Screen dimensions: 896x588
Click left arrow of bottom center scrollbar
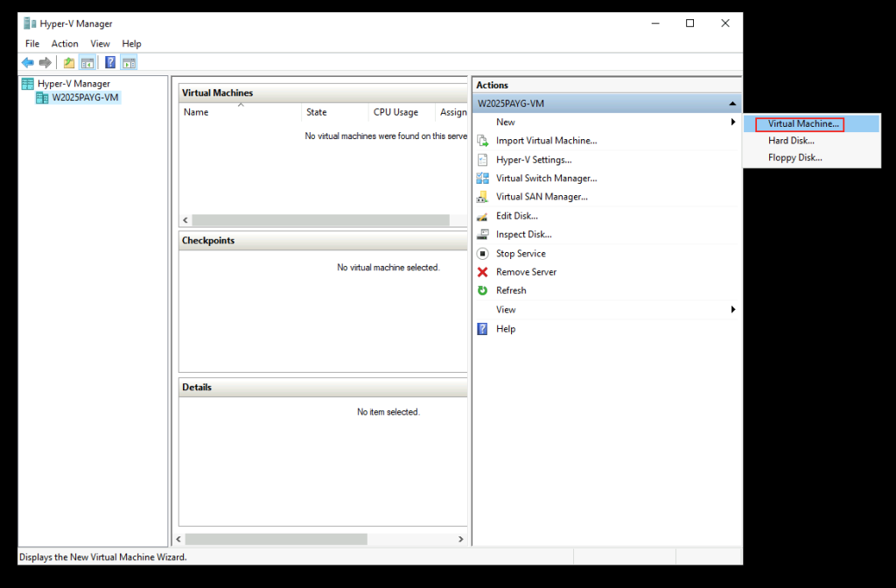(178, 539)
